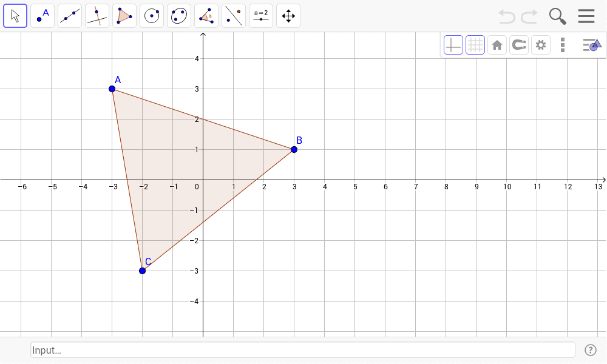The image size is (607, 364).
Task: Open the search view with the magnifier
Action: click(x=557, y=16)
